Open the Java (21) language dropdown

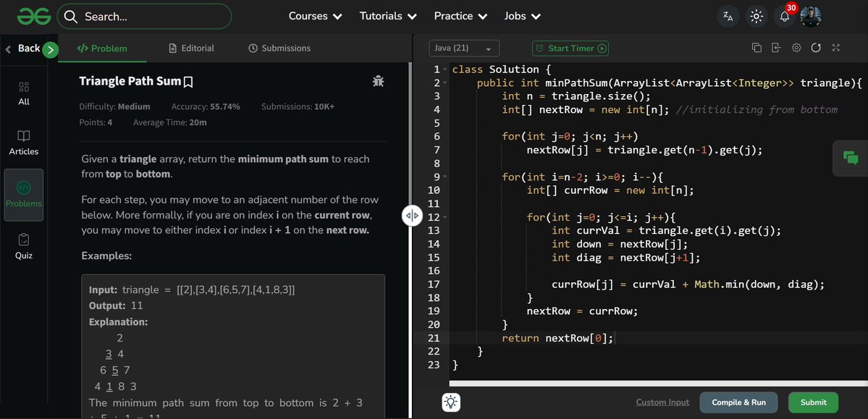point(463,47)
